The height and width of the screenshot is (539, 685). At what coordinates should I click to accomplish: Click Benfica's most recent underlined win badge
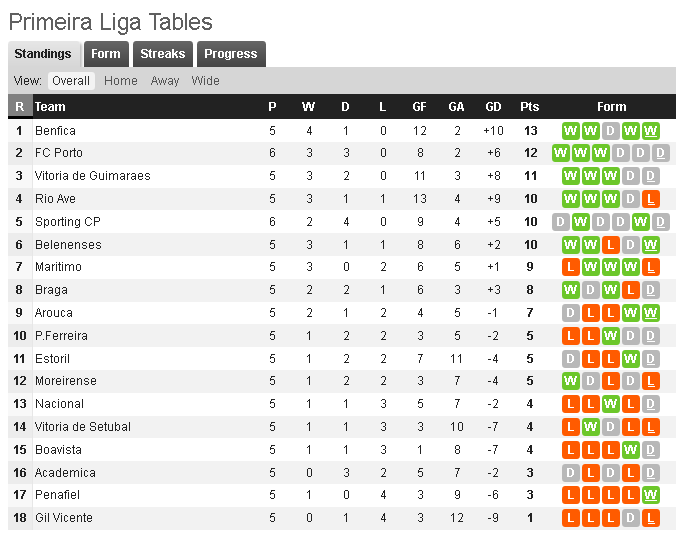click(651, 131)
